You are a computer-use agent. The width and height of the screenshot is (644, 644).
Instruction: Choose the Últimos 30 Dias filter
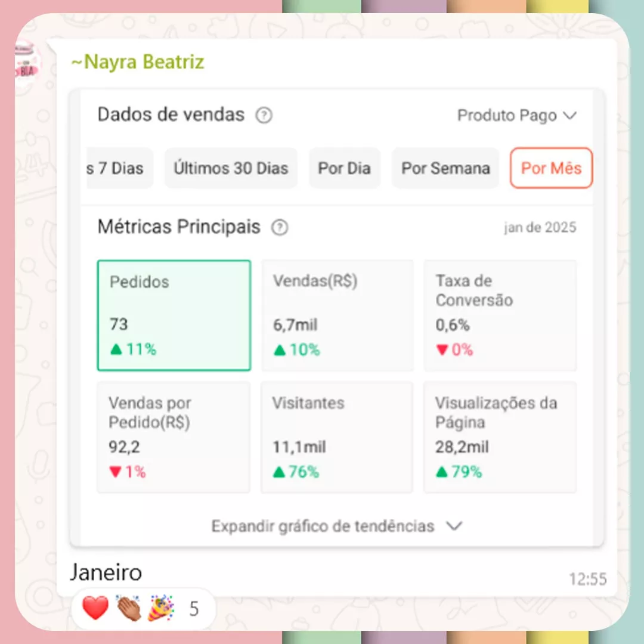coord(231,168)
